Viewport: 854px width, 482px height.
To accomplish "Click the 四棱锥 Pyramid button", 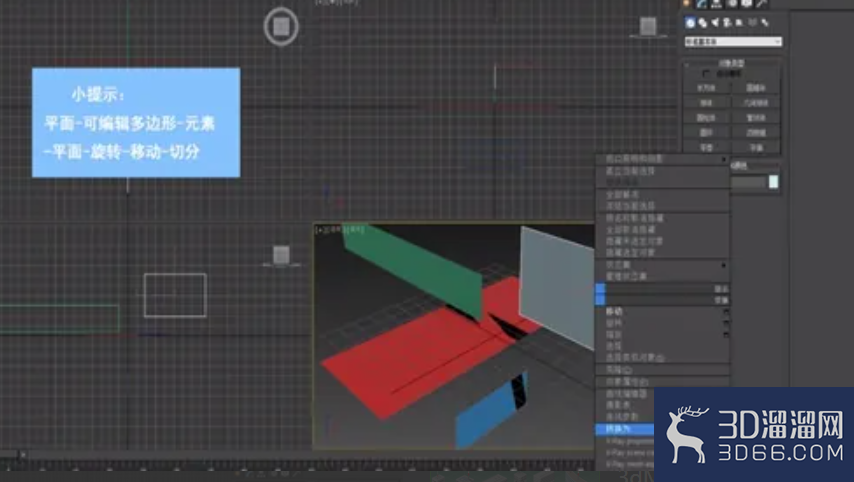I will 756,132.
